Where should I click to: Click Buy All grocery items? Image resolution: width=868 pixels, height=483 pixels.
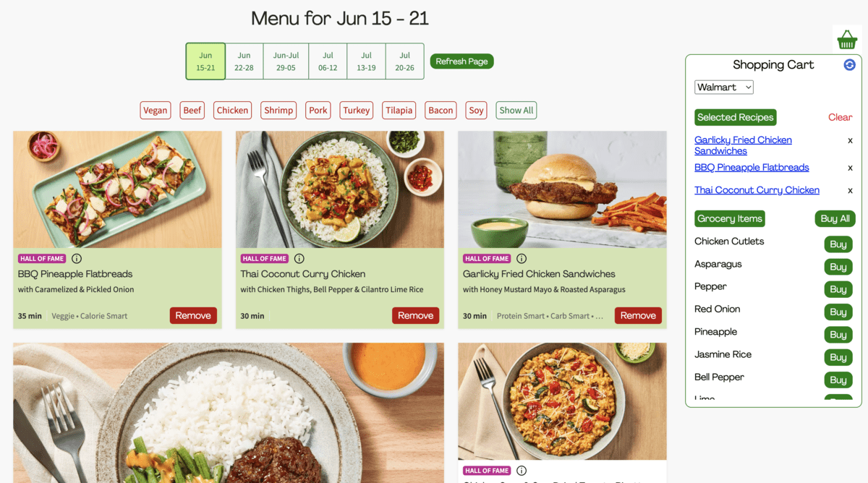835,219
